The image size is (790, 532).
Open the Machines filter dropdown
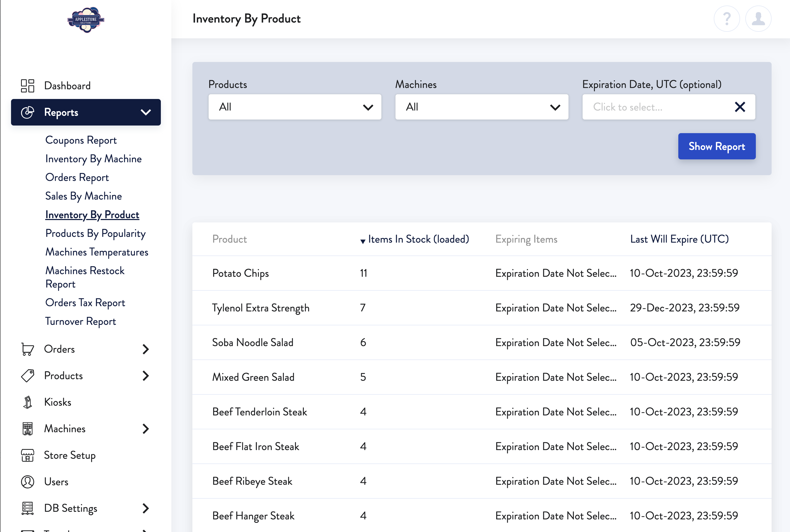coord(481,107)
